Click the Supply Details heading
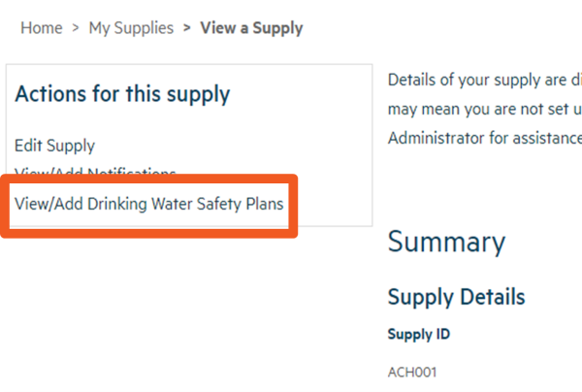 tap(456, 296)
